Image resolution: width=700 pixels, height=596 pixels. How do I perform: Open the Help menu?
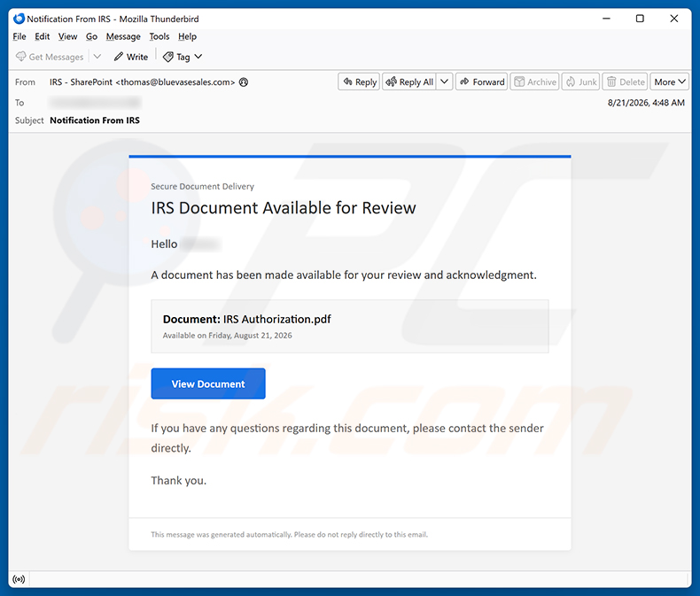188,36
